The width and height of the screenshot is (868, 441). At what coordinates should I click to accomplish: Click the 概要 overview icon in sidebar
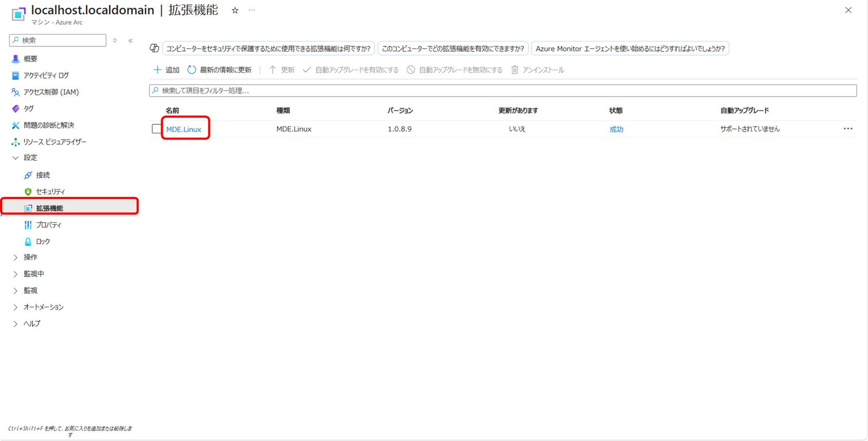click(x=16, y=59)
